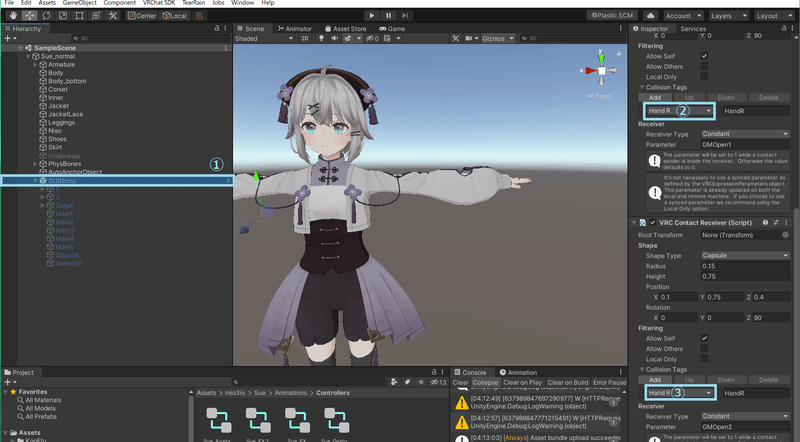Toggle Collapse in Console
This screenshot has width=800, height=442.
pos(485,382)
